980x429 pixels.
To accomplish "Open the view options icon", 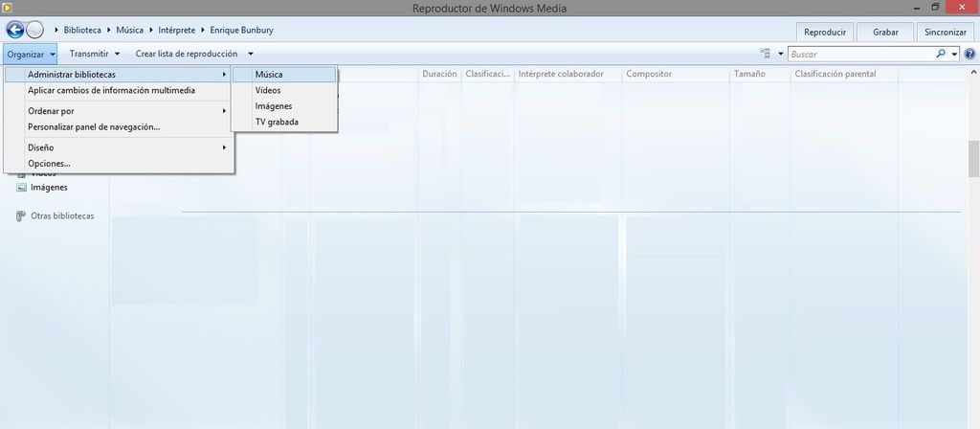I will pyautogui.click(x=765, y=54).
